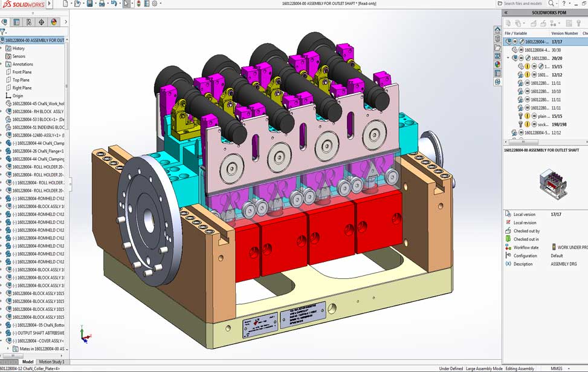Expand the Mates folder in the tree
Screen dimensions: 588x372
(8, 349)
